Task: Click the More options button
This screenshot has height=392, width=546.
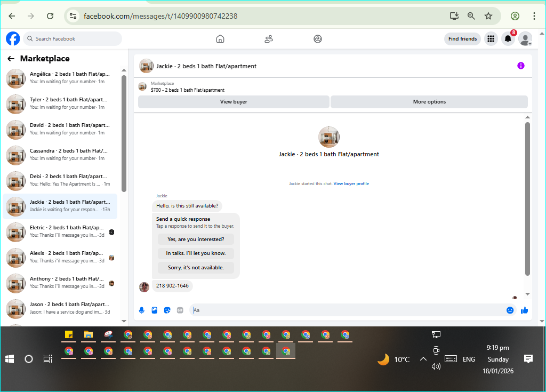Action: click(x=429, y=102)
